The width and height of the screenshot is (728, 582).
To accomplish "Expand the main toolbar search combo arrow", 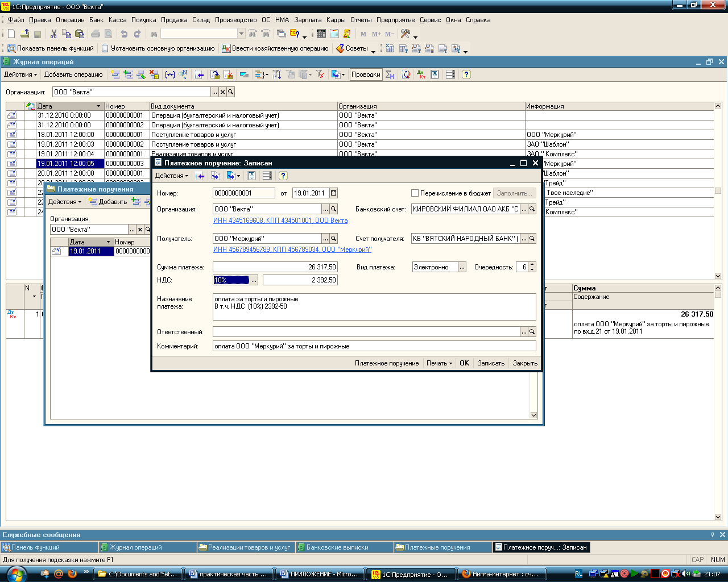I will (241, 34).
